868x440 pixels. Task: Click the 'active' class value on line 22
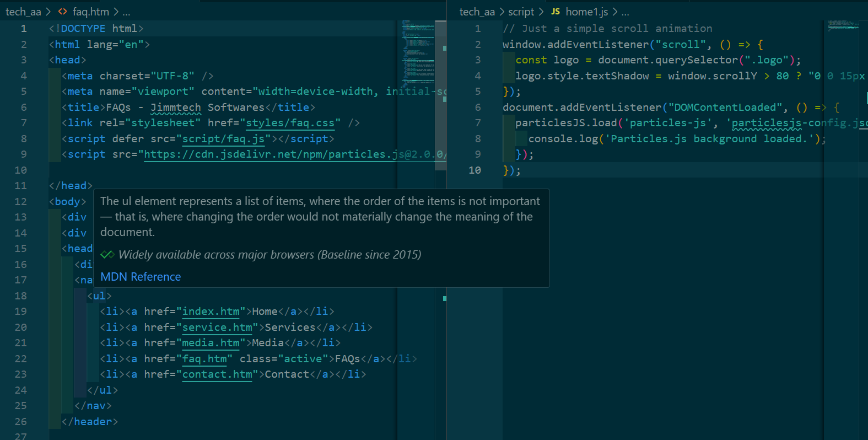303,359
